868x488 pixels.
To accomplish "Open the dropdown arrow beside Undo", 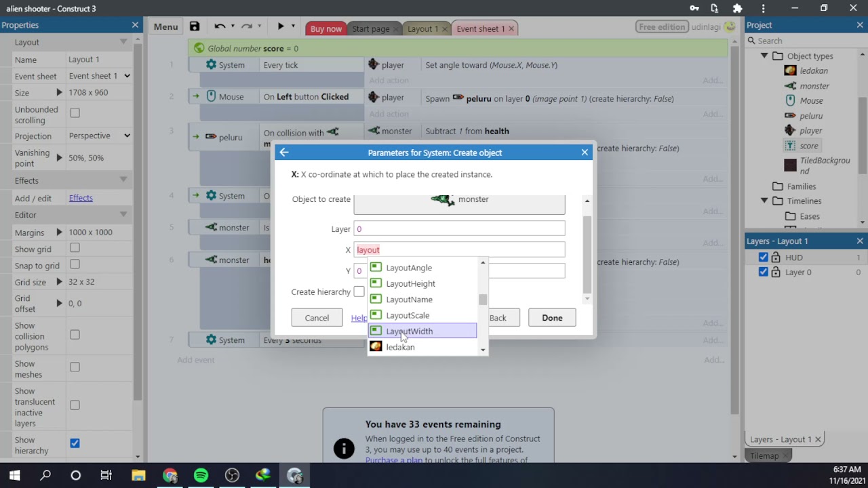I will (233, 26).
